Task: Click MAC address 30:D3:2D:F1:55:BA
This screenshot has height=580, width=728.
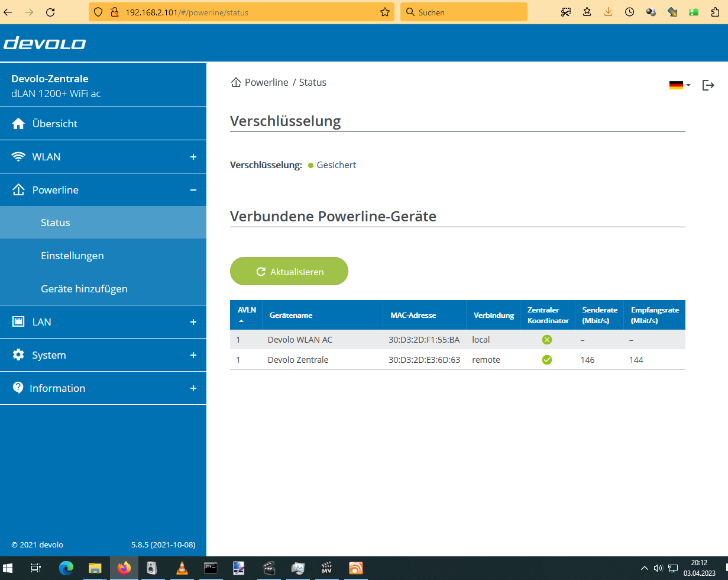Action: coord(424,340)
